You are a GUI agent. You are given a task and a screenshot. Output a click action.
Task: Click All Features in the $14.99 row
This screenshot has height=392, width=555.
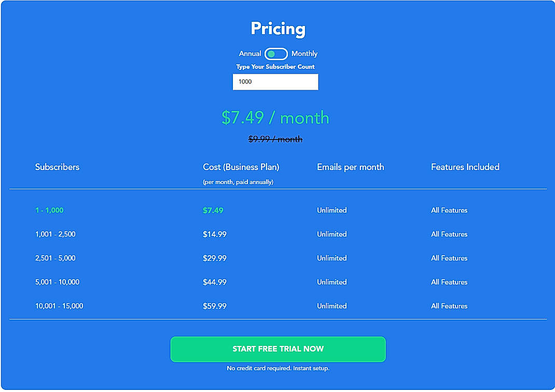point(449,234)
